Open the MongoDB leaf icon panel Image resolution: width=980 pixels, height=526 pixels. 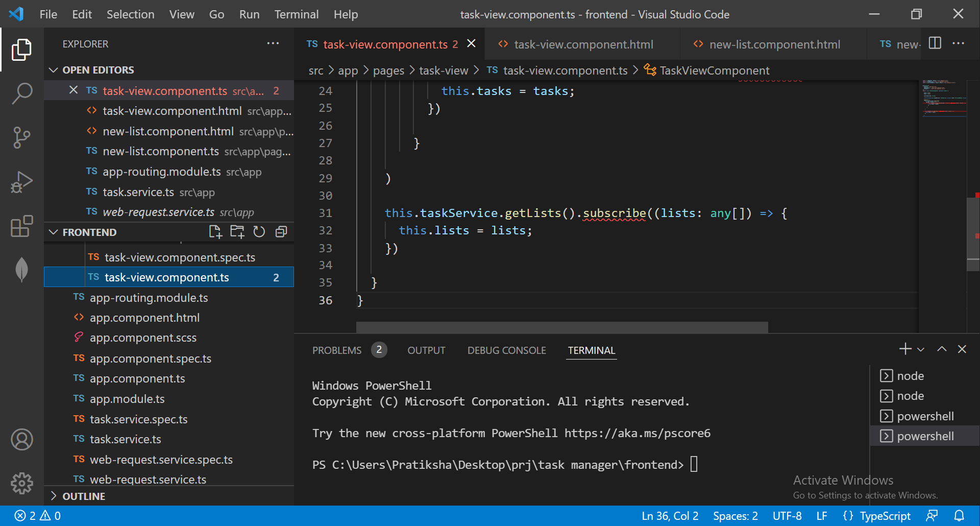tap(22, 269)
